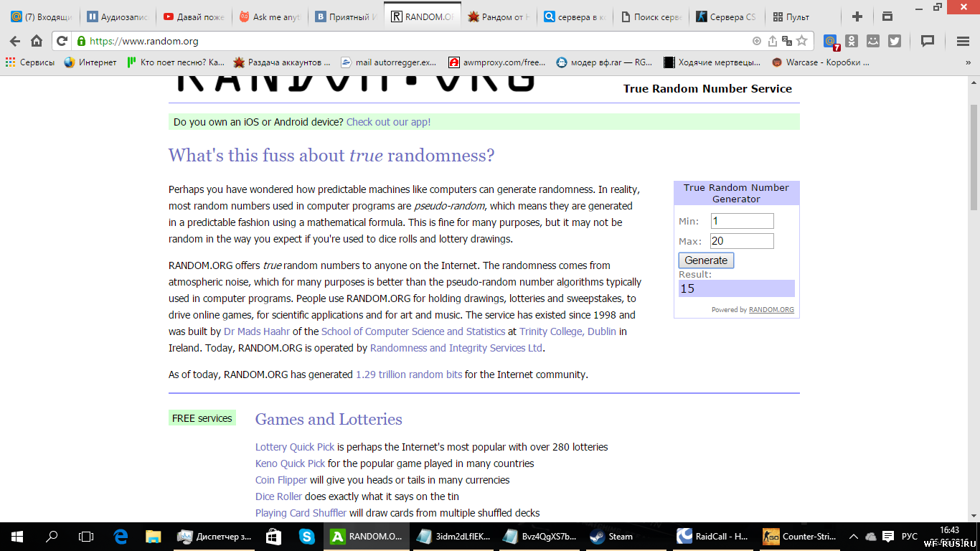
Task: Open taskbar search magnifier
Action: (x=52, y=536)
